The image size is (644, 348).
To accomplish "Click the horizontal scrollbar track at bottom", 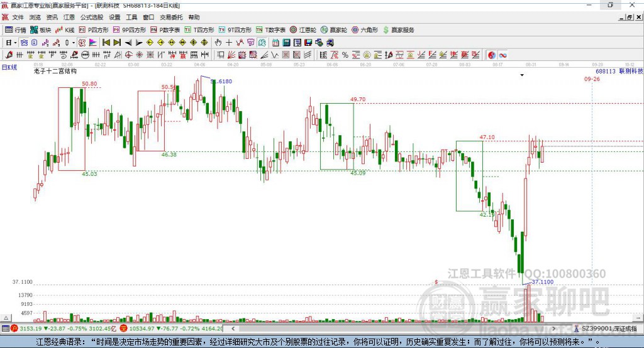I will pyautogui.click(x=393, y=329).
